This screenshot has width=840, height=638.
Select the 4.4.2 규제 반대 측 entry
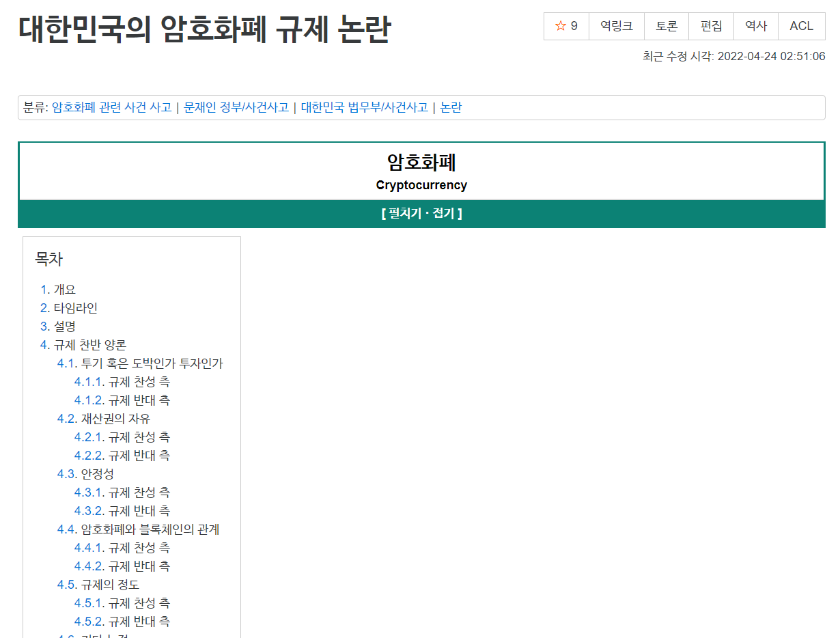[x=125, y=566]
